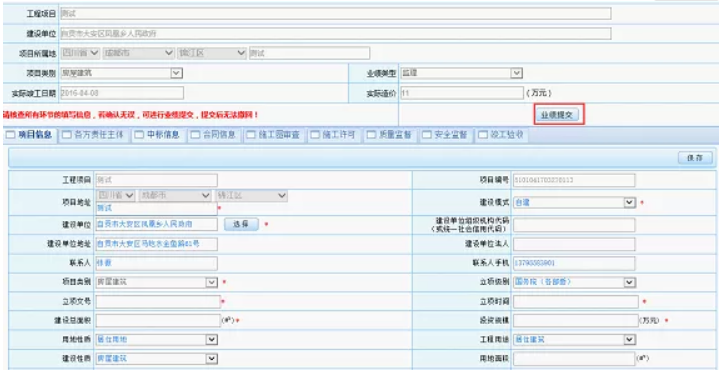Click the 实际竣工日期 date field
Screen dimensions: 721x373
pyautogui.click(x=122, y=93)
